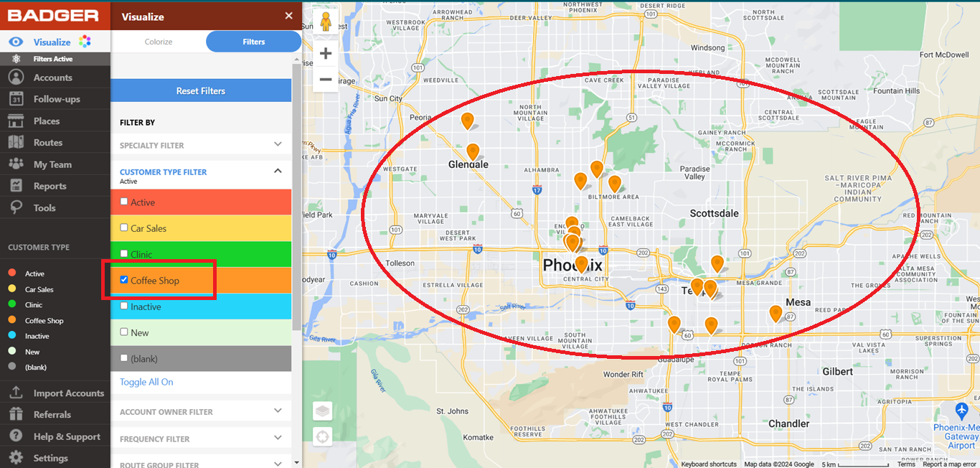Uncheck the Coffee Shop filter
Viewport: 980px width, 468px height.
(123, 279)
